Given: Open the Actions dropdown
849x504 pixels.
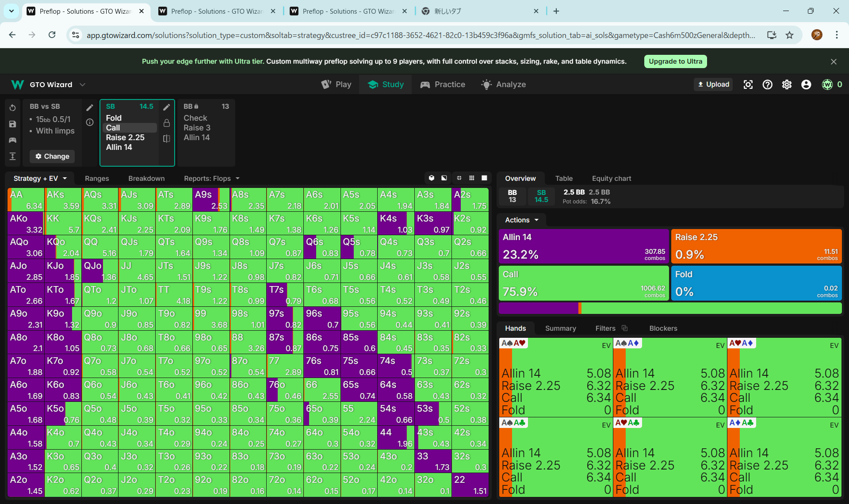Looking at the screenshot, I should click(x=522, y=220).
